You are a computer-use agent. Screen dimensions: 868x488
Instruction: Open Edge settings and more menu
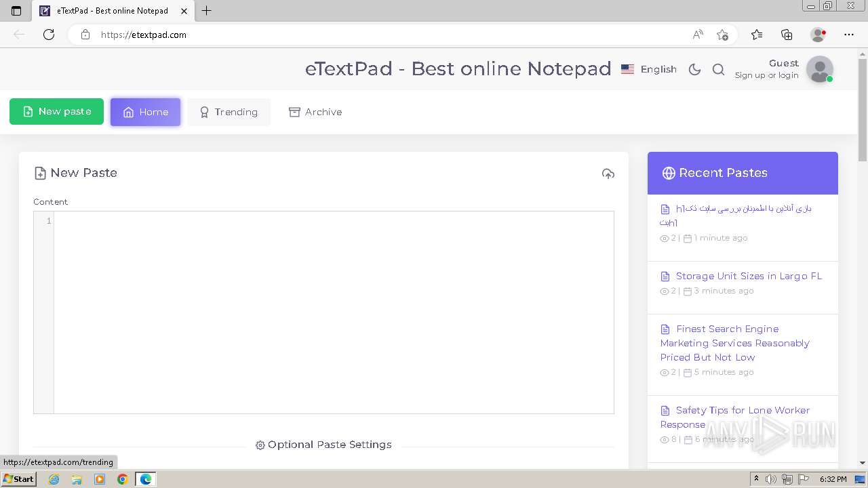pyautogui.click(x=849, y=35)
